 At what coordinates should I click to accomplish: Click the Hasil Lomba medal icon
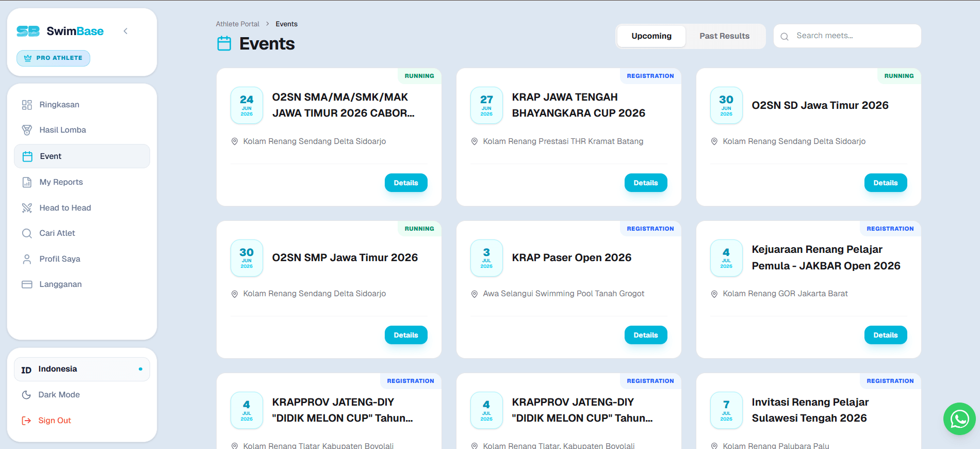(27, 130)
